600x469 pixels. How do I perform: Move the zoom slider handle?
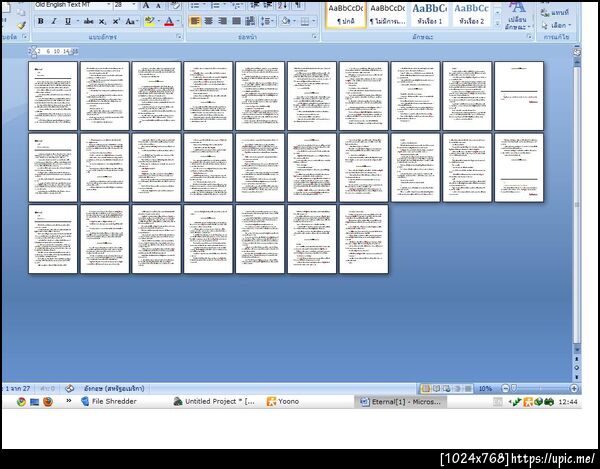pos(514,389)
